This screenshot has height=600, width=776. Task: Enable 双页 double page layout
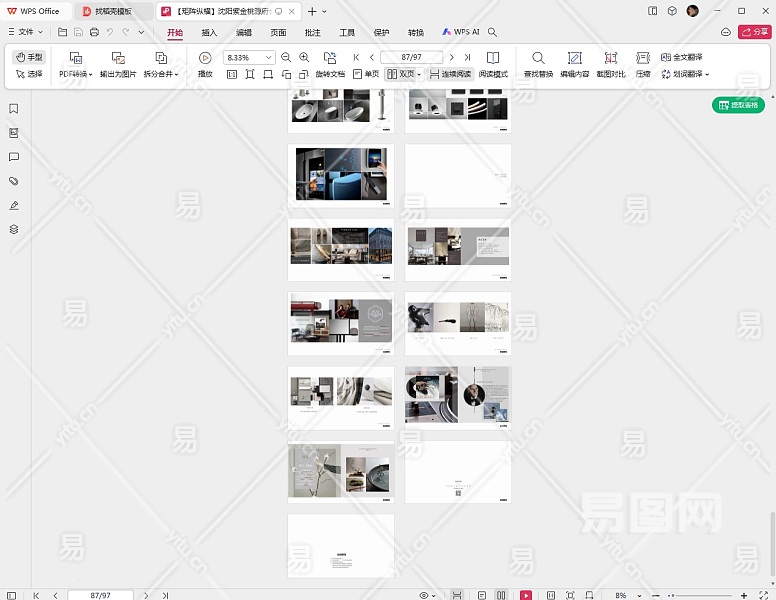(x=401, y=74)
